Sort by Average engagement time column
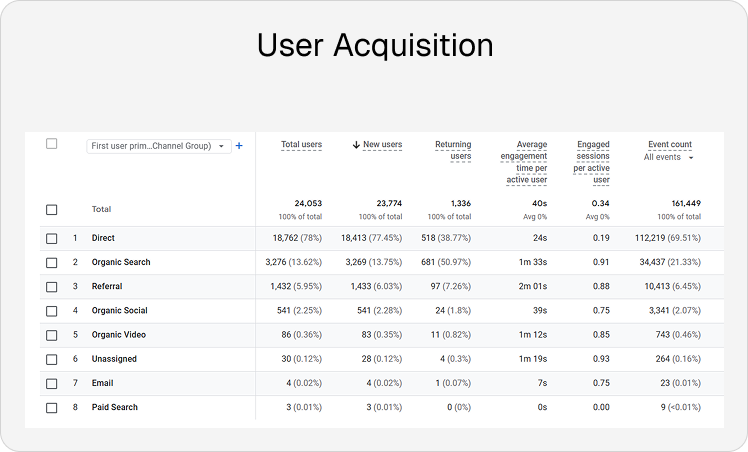Viewport: 748px width, 452px height. click(x=523, y=162)
